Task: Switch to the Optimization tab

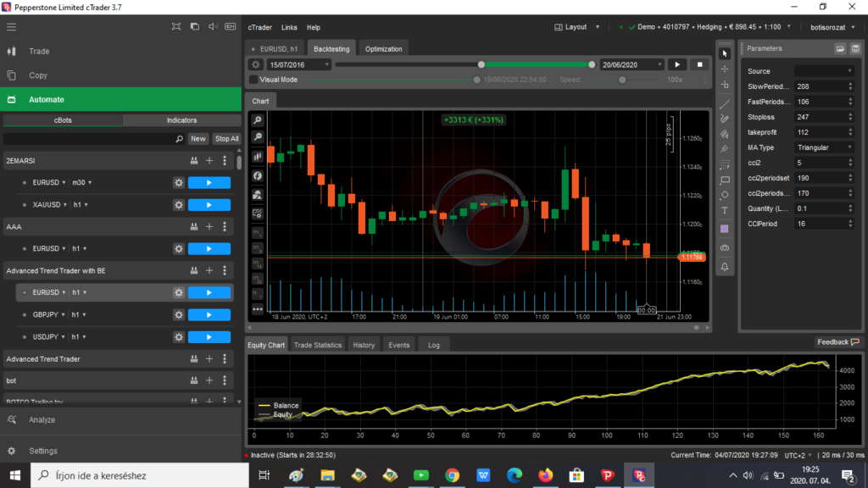Action: tap(382, 48)
